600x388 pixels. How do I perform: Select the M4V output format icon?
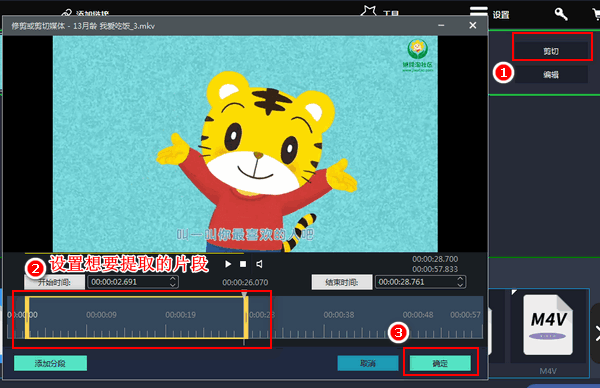pos(548,324)
